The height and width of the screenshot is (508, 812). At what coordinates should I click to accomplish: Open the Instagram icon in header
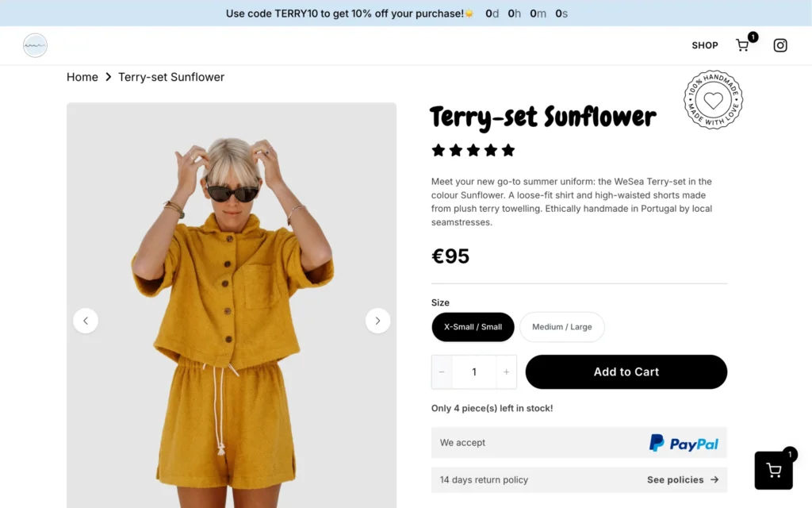coord(780,45)
